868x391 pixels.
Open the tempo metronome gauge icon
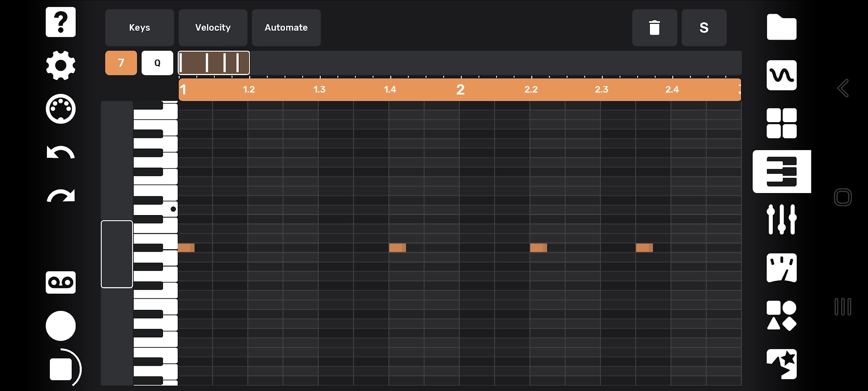click(x=782, y=268)
